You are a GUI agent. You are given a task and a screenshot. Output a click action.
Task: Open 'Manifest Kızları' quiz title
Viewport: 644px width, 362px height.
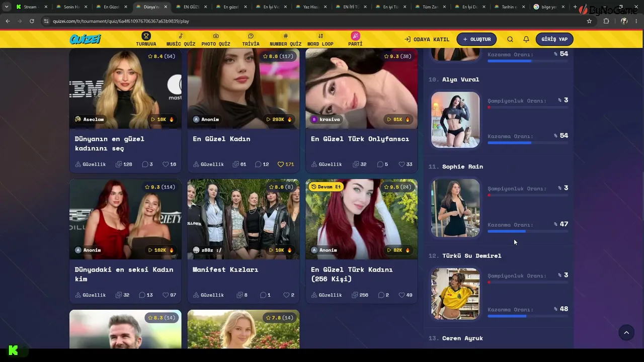click(x=225, y=269)
